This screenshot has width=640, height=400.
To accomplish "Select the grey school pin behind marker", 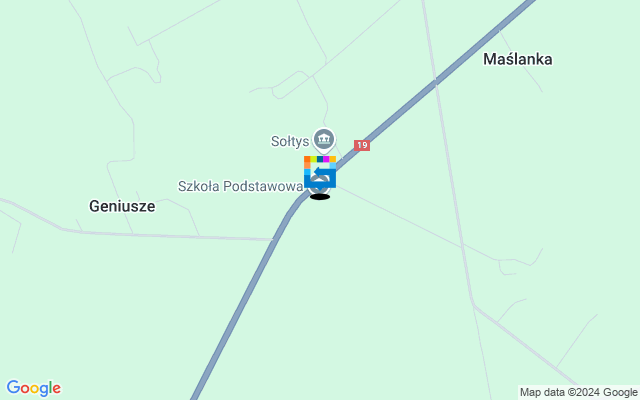I will coord(320,186).
